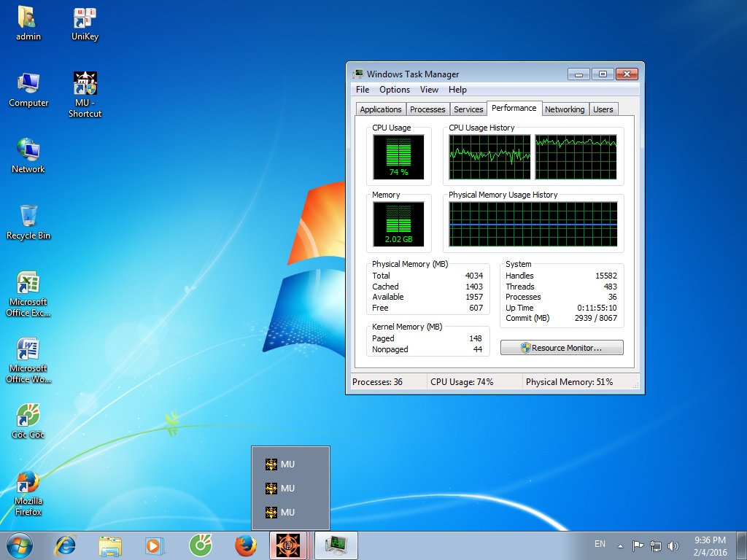
Task: Open the Windows Start menu
Action: [20, 545]
